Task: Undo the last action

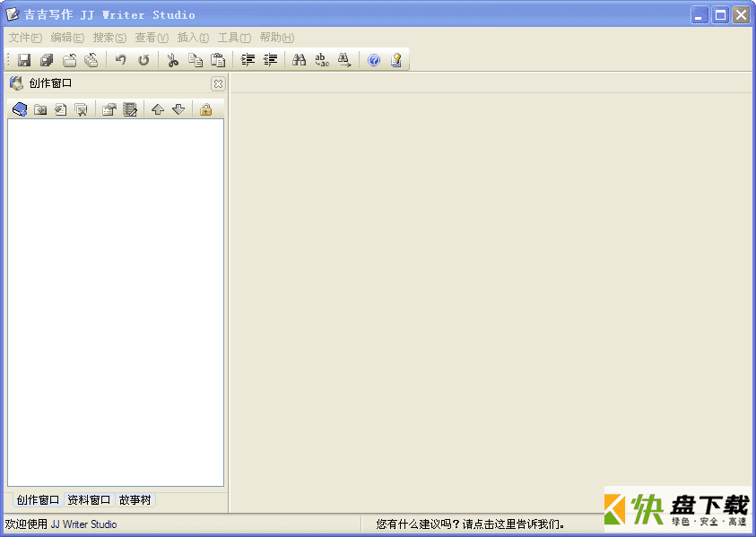Action: click(120, 60)
